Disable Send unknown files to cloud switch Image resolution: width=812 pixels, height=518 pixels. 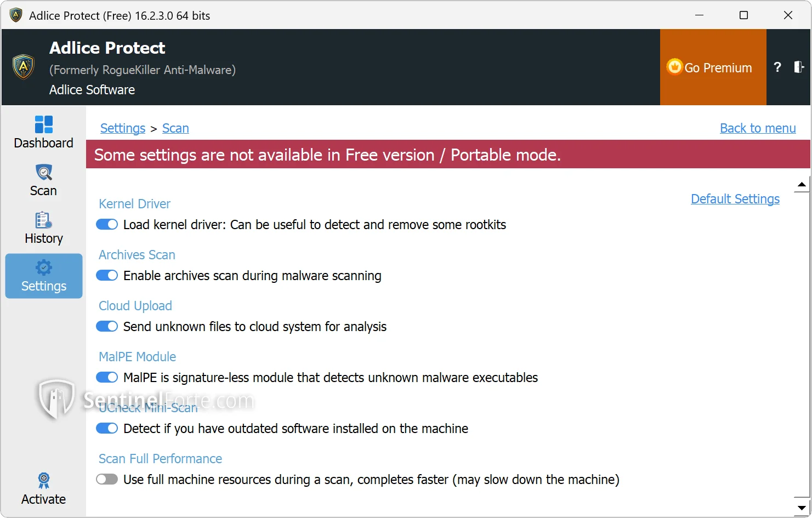coord(107,327)
